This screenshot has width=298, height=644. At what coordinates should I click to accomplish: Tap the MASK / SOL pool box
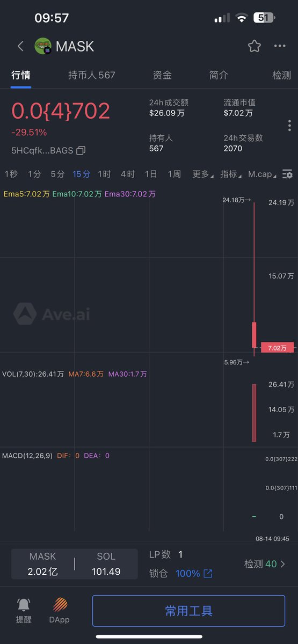74,564
